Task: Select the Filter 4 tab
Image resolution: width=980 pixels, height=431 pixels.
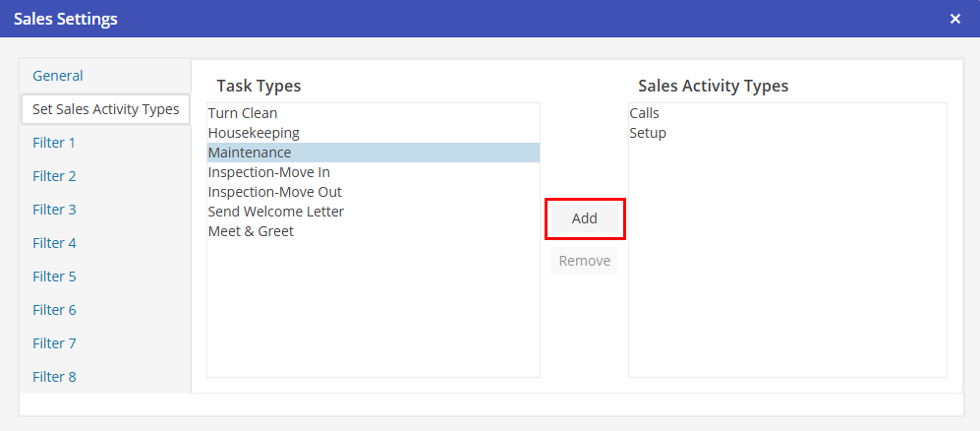Action: click(x=54, y=243)
